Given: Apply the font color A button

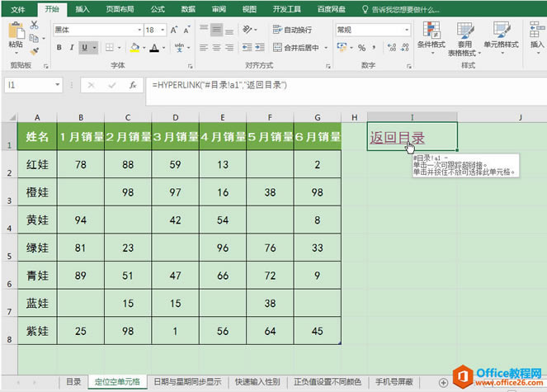Looking at the screenshot, I should tap(154, 48).
